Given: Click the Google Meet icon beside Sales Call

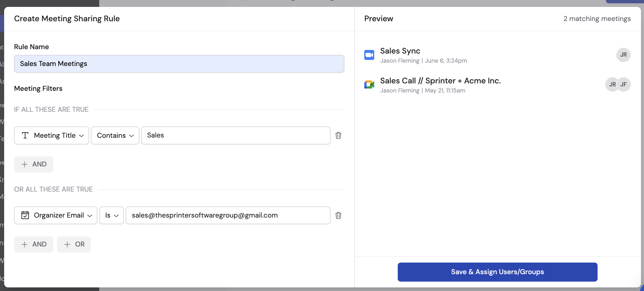Looking at the screenshot, I should click(369, 85).
